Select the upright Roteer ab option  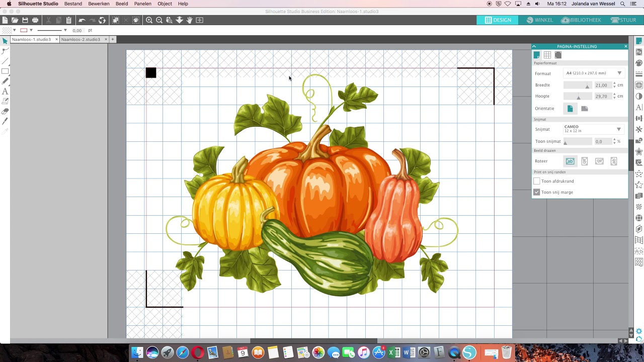[x=570, y=161]
